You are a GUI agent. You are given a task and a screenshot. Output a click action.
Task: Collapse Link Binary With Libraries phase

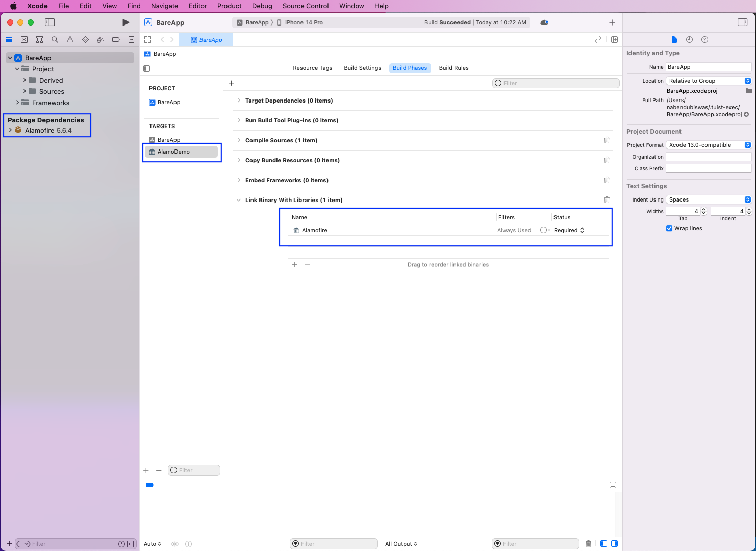point(239,200)
